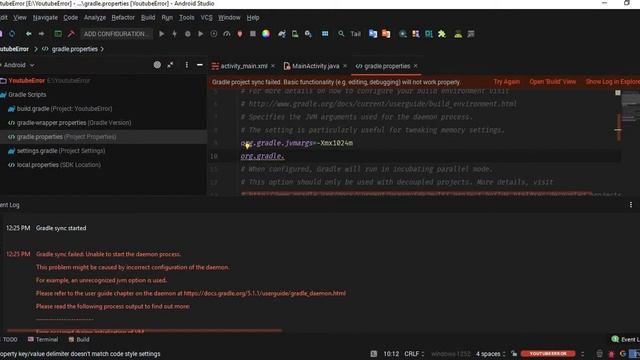Close the gradle.properties tab
The width and height of the screenshot is (640, 360).
pos(416,66)
